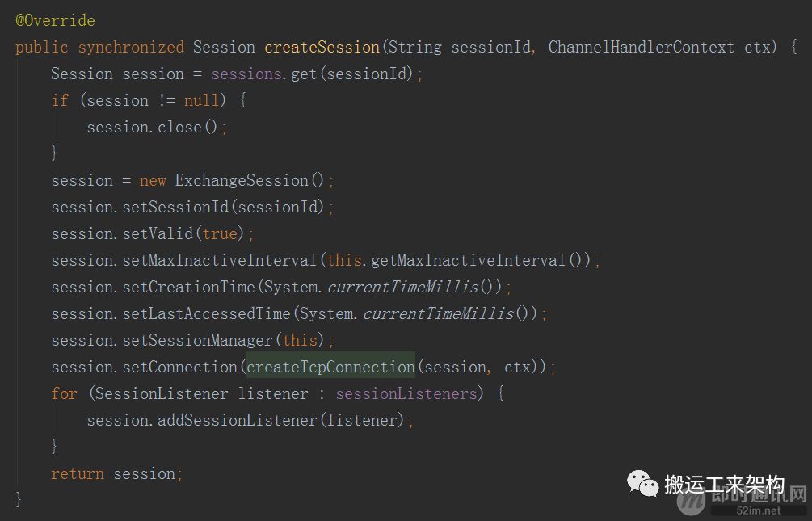Click the setLastAccessedTime method call

(206, 313)
